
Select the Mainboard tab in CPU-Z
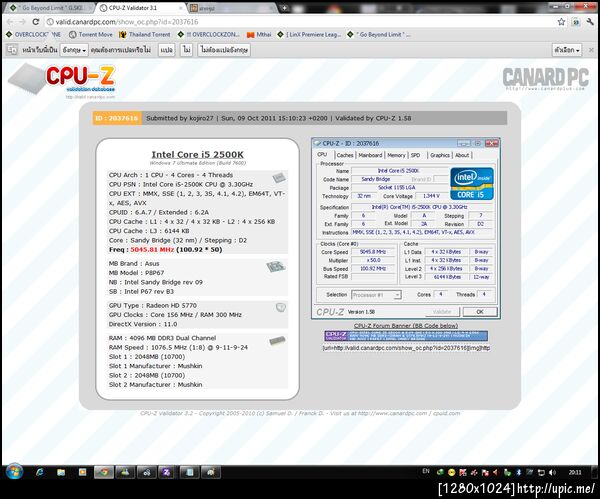(370, 155)
